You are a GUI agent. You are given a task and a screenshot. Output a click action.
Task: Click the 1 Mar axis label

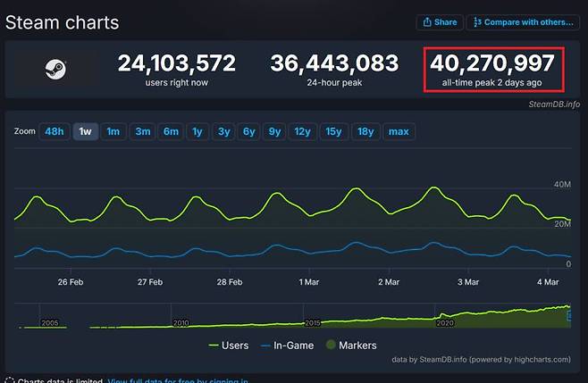point(309,282)
